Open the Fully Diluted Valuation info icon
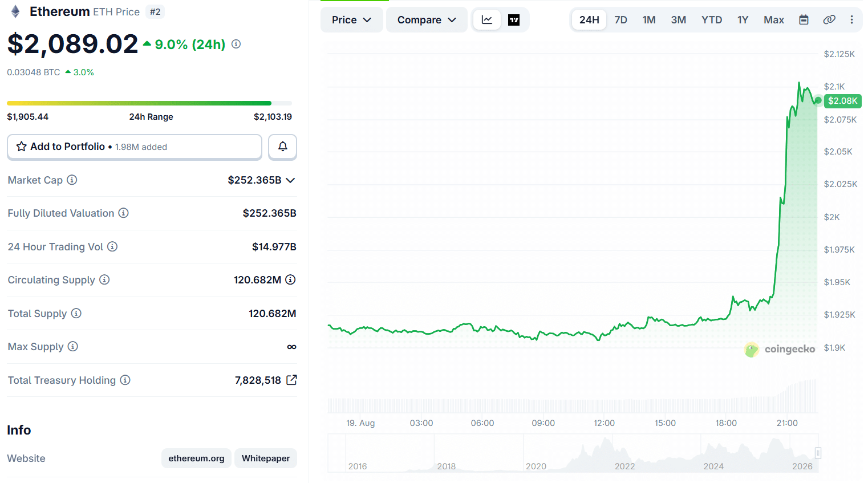The image size is (868, 483). [x=123, y=213]
